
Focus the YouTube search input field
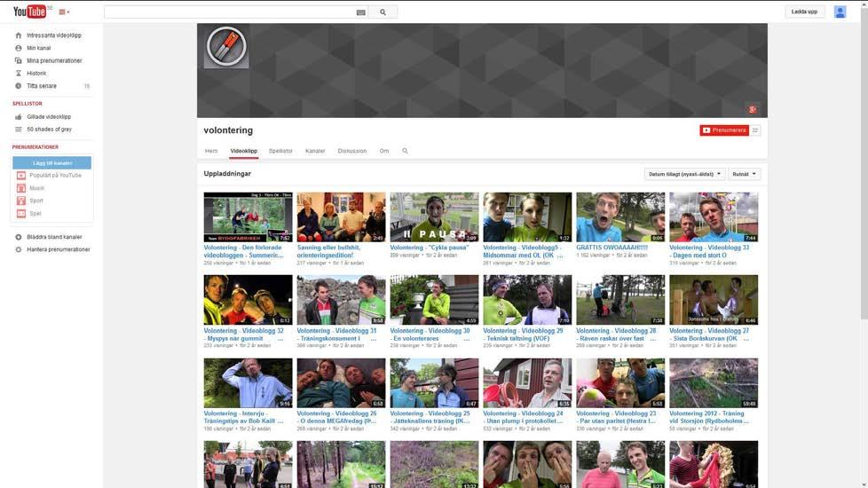(x=229, y=12)
